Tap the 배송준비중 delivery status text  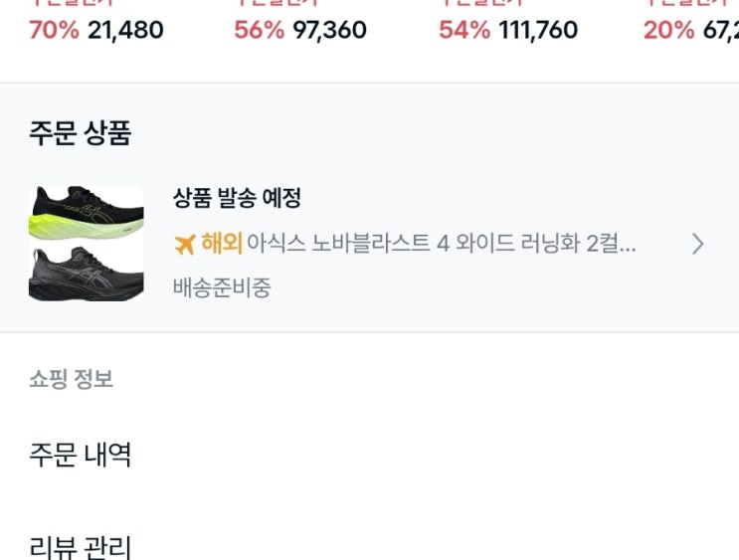point(222,287)
